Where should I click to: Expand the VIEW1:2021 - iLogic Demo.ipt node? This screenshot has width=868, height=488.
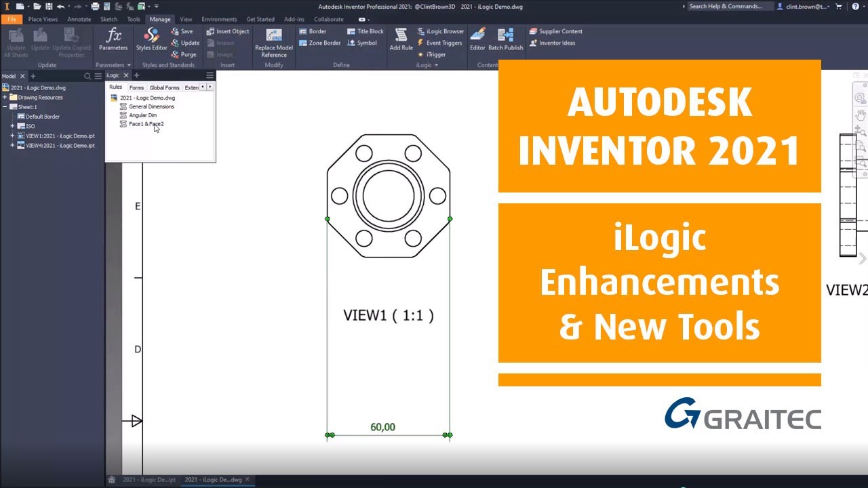12,136
